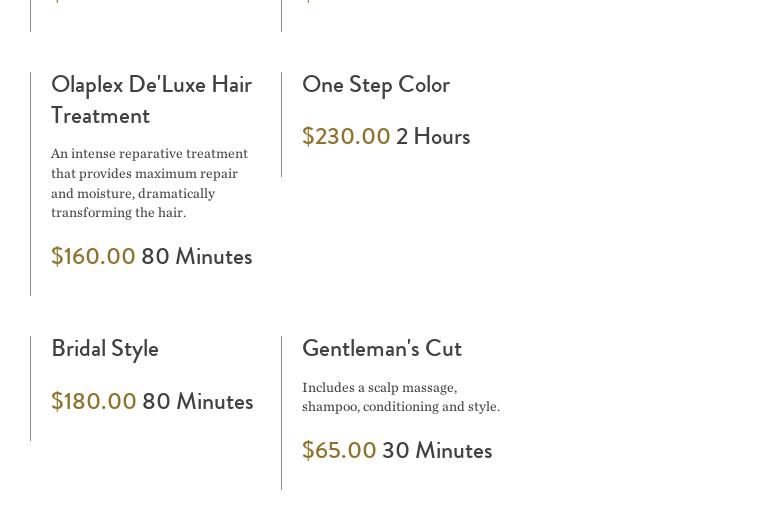
Task: Select the $180.00 Bridal Style price
Action: click(x=93, y=401)
